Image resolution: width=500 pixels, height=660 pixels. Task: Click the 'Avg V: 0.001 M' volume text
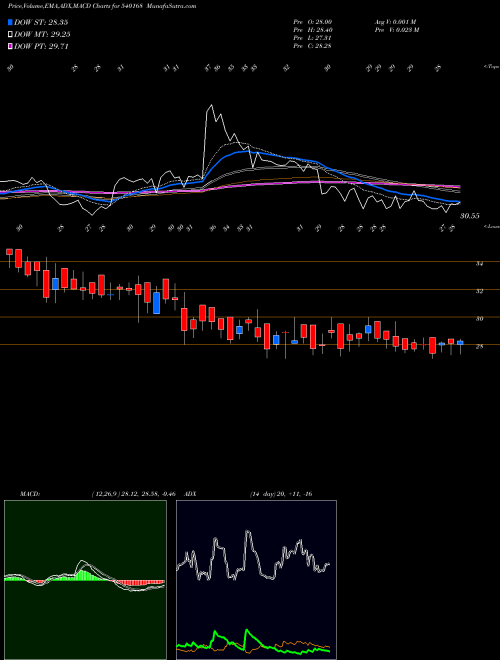(396, 22)
